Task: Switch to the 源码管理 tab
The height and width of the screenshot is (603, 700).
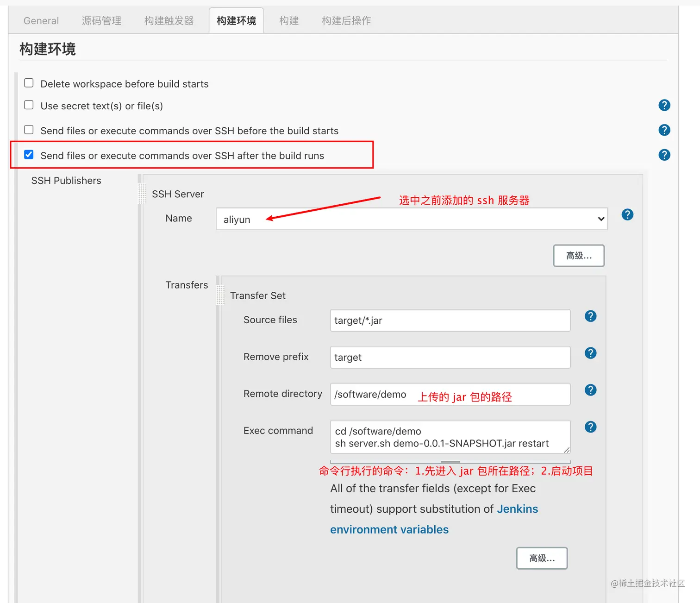Action: click(101, 21)
